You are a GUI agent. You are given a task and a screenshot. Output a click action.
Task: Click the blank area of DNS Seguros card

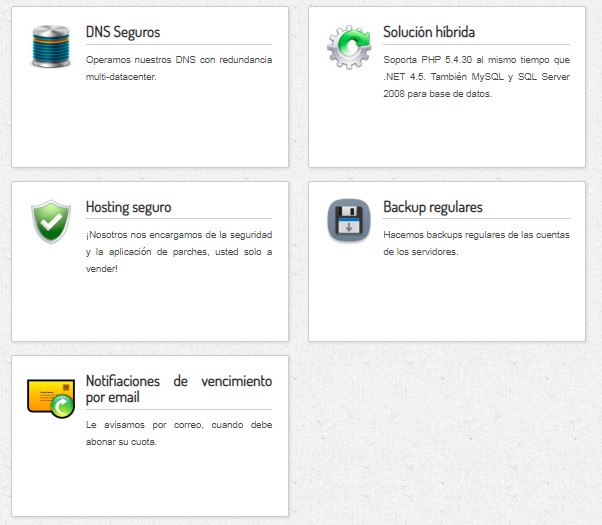tap(150, 130)
